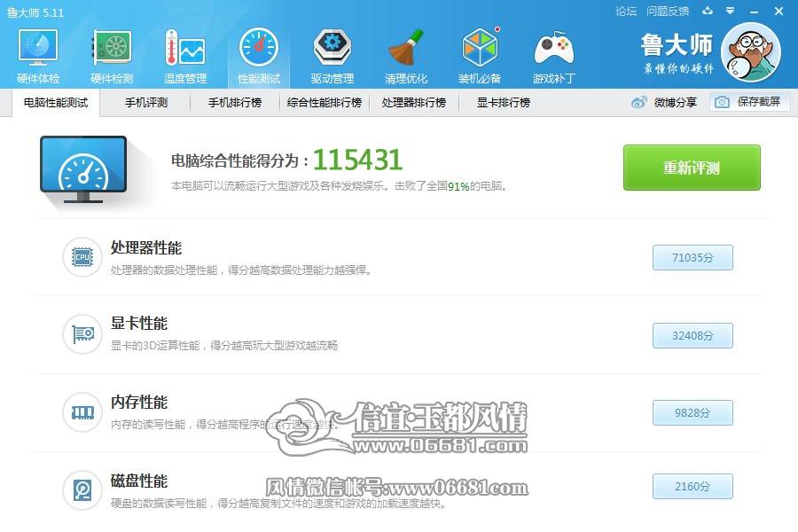This screenshot has height=532, width=798.
Task: Click the monitor gauge icon beside overall score
Action: click(x=83, y=169)
